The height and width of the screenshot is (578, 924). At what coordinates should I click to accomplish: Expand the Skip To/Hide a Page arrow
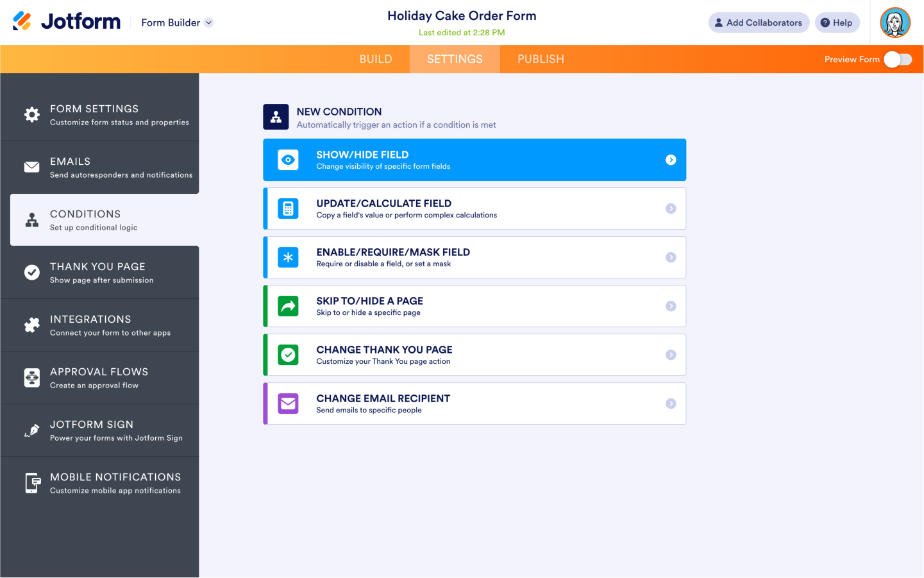671,306
